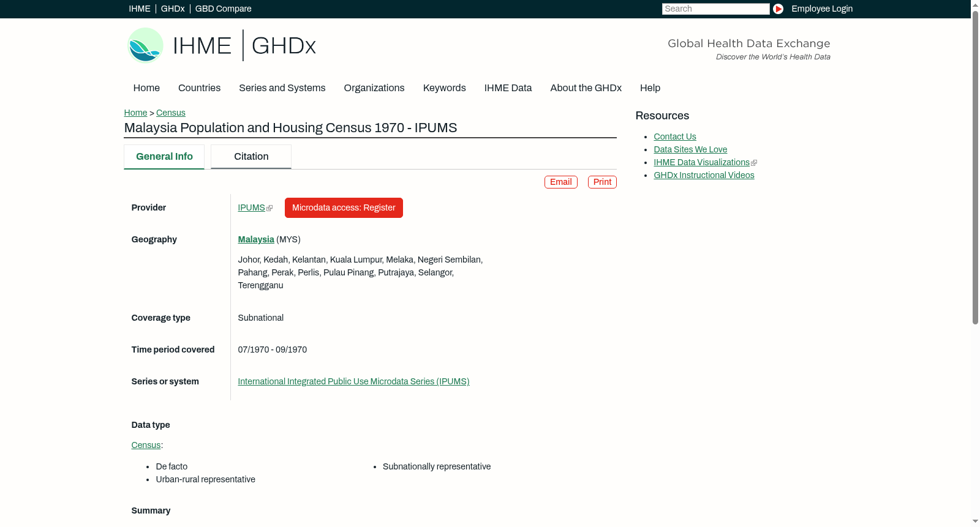Click the scrollbar down arrow
980x527 pixels.
click(975, 522)
